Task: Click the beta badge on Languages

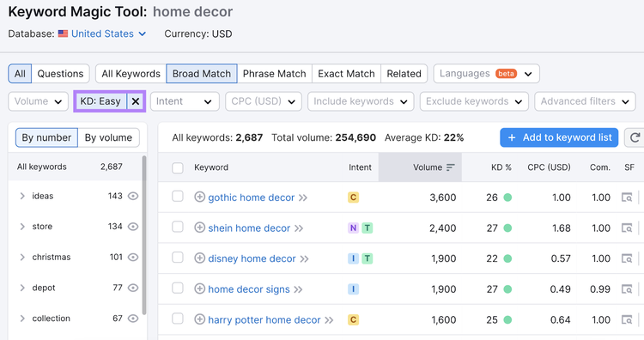Action: [x=506, y=74]
